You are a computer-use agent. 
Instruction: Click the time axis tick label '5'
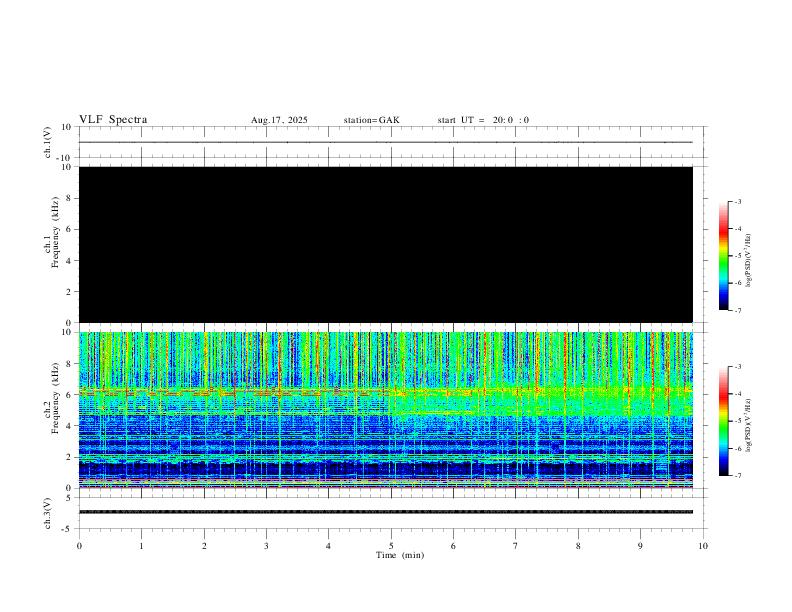391,546
